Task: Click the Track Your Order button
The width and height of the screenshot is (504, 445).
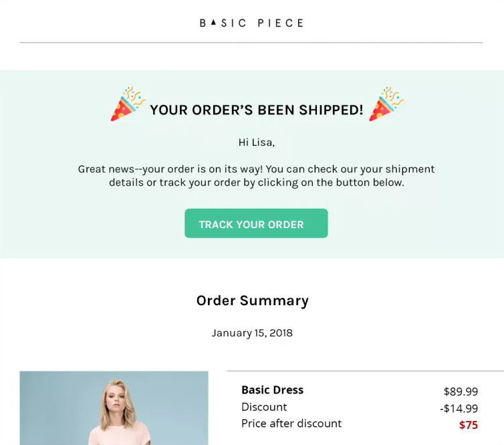Action: pyautogui.click(x=256, y=224)
